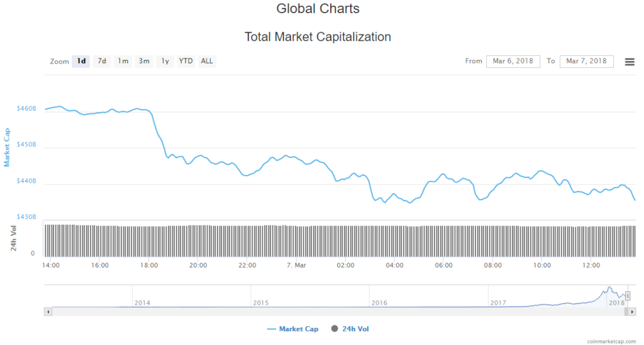
Task: Switch zoom to 3m
Action: [x=144, y=61]
